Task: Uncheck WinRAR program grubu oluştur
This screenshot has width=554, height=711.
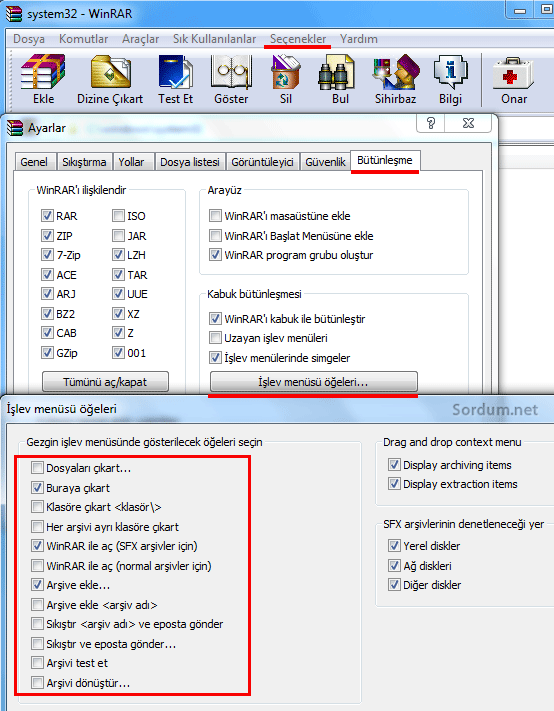Action: tap(215, 255)
